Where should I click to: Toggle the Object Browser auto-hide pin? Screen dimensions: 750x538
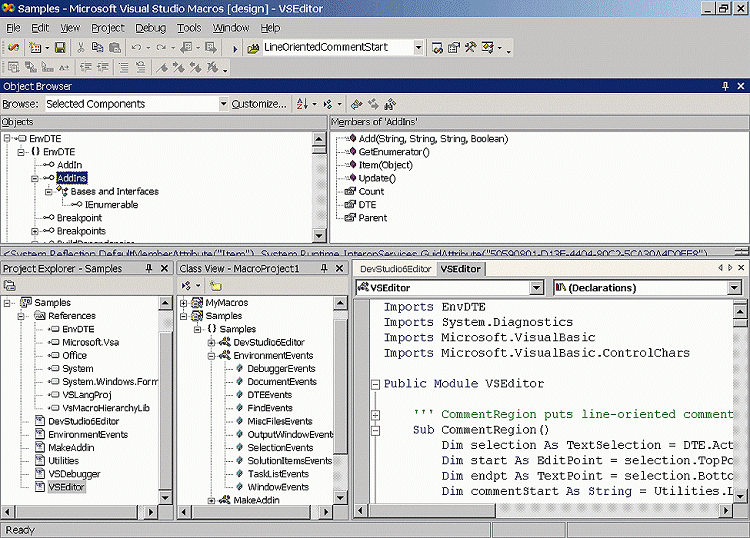tap(725, 86)
